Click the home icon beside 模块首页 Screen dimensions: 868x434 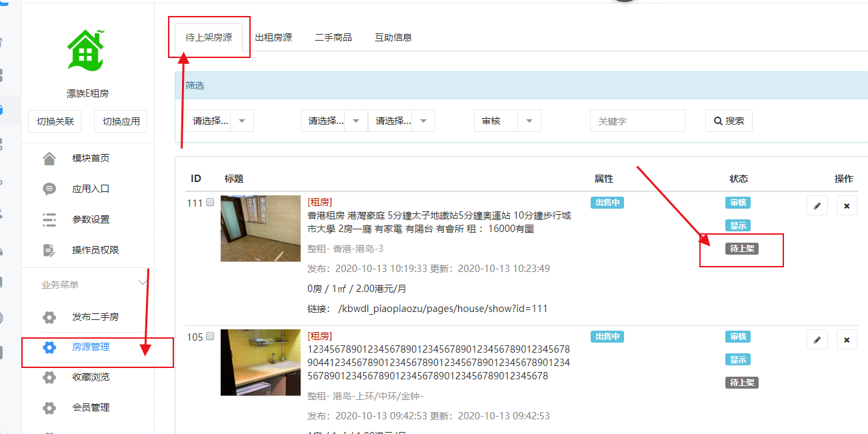(x=49, y=159)
